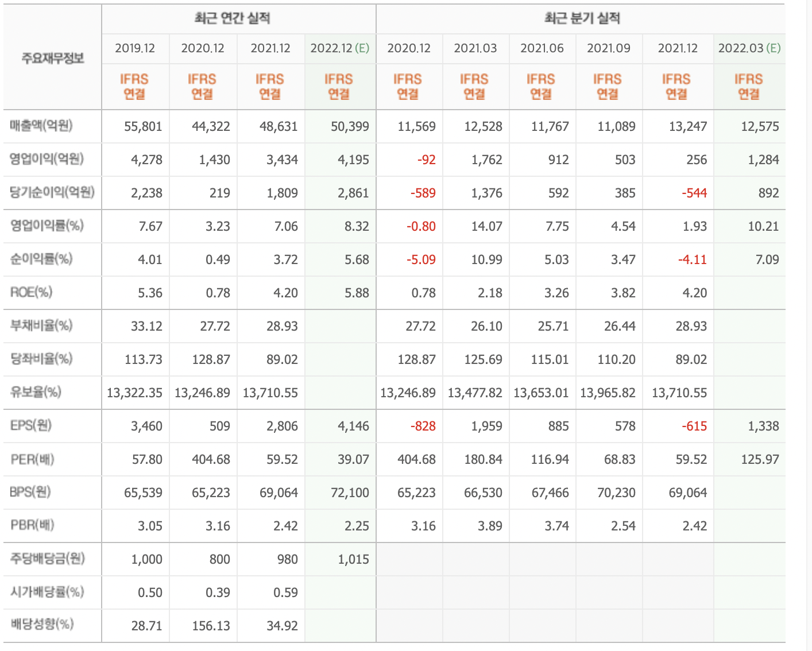
Task: Click the 2019.12 annual column header
Action: (135, 48)
